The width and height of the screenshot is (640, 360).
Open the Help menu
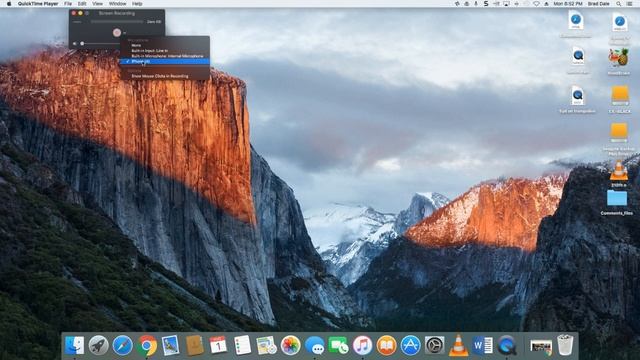[137, 4]
